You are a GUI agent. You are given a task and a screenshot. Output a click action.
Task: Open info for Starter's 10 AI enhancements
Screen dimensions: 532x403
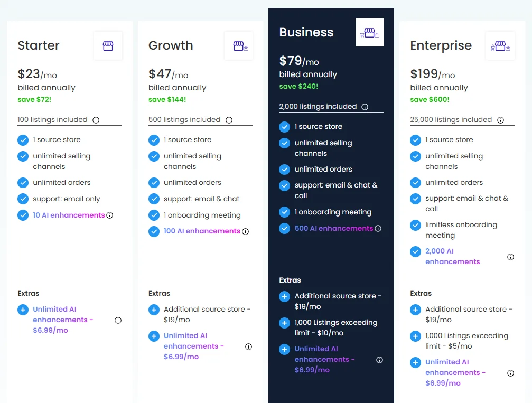coord(110,215)
